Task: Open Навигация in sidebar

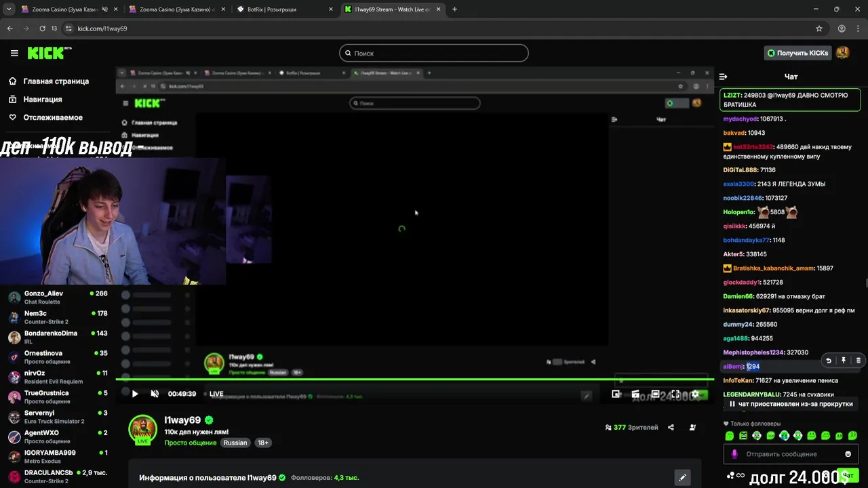Action: click(x=43, y=99)
